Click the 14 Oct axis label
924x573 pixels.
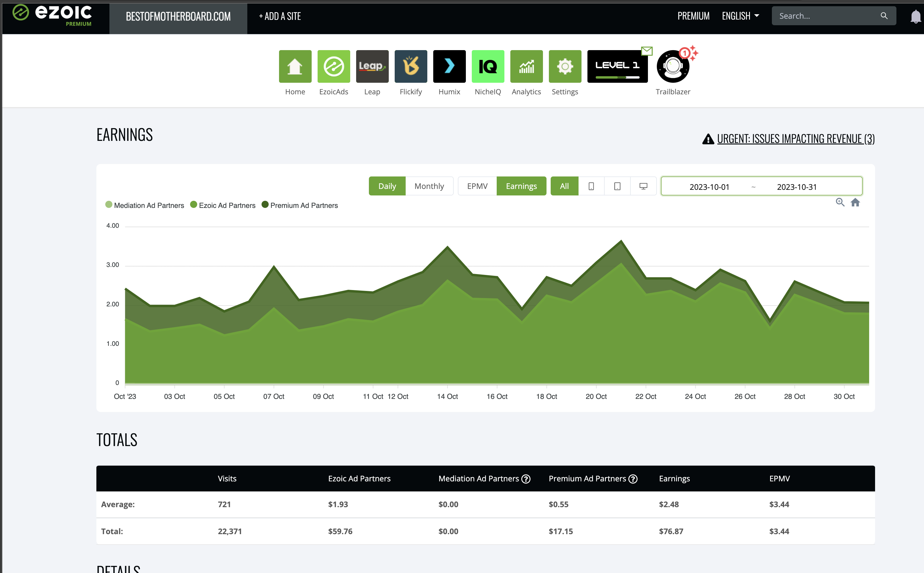point(447,397)
